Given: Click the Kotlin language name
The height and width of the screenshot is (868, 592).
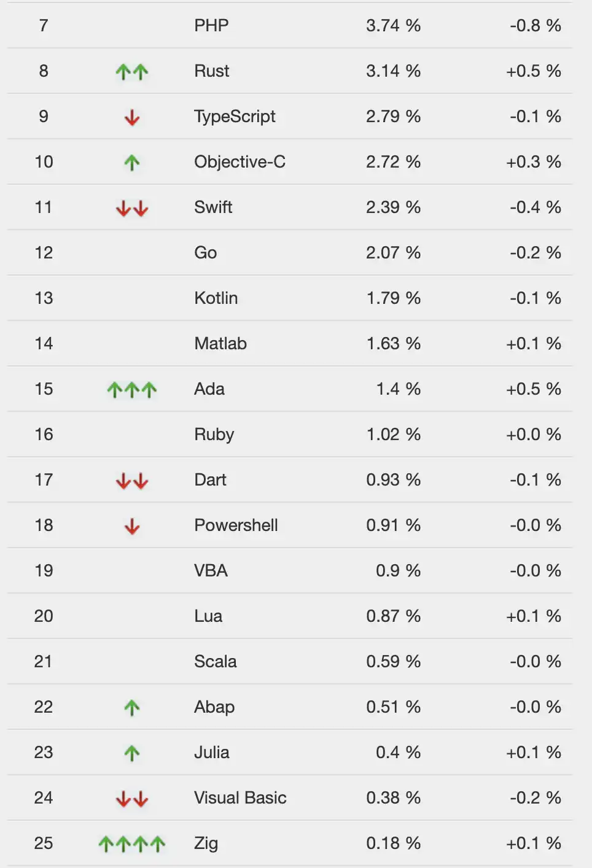Looking at the screenshot, I should (x=216, y=298).
